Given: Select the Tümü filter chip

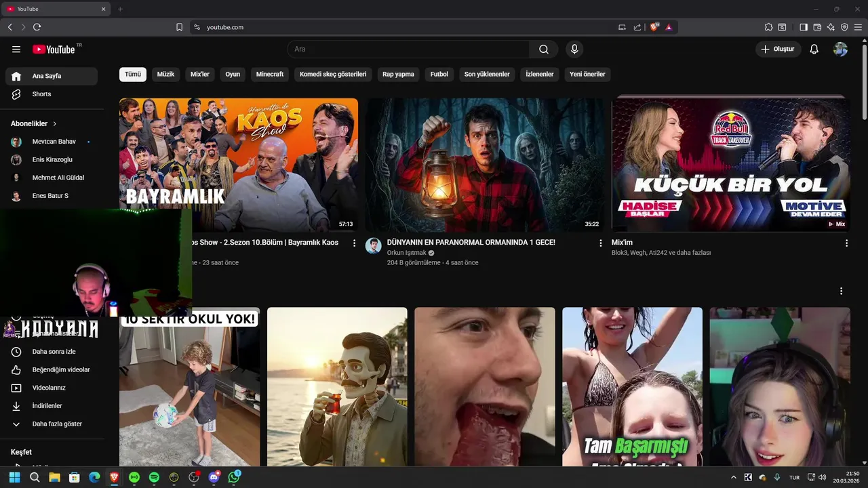Looking at the screenshot, I should tap(133, 74).
